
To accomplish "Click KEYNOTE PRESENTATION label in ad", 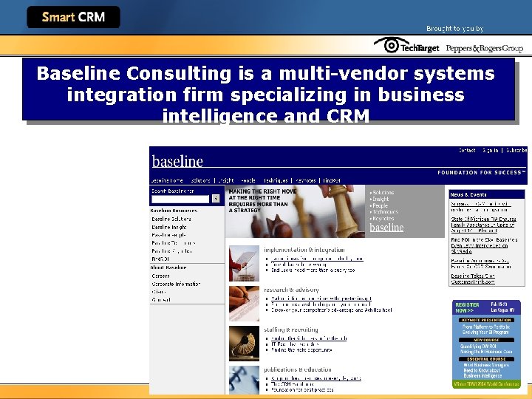I will [486, 320].
